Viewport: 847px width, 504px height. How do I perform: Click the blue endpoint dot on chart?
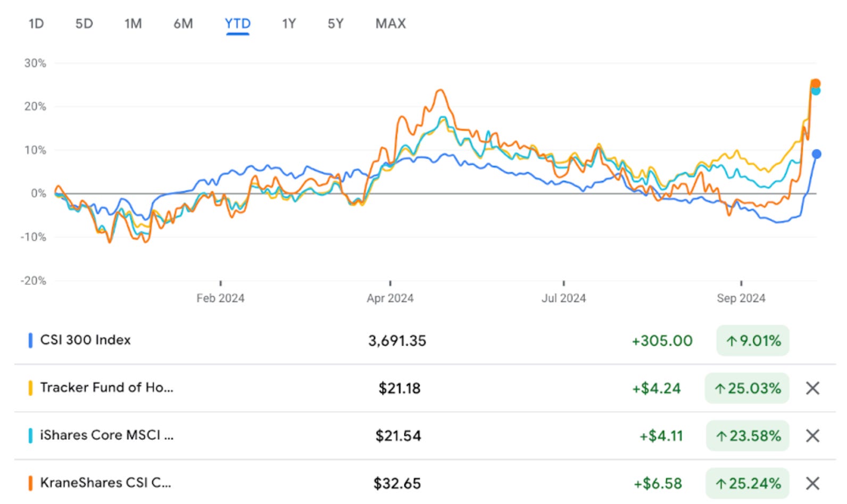point(816,154)
